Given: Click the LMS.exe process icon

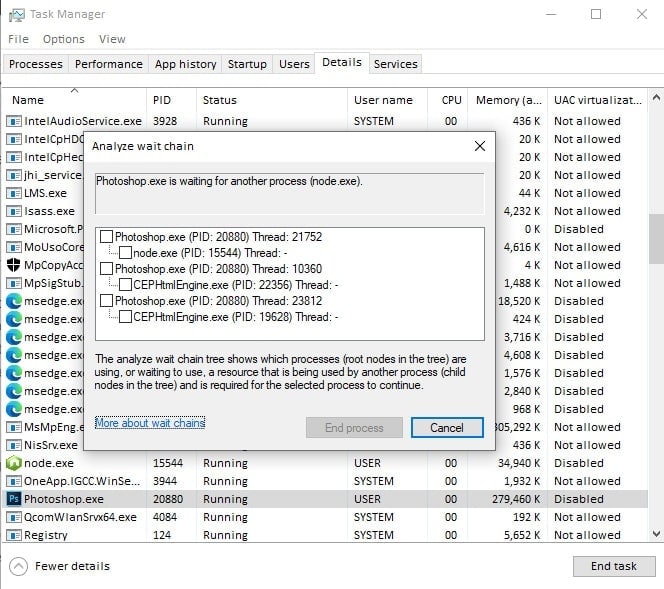Looking at the screenshot, I should click(x=14, y=194).
